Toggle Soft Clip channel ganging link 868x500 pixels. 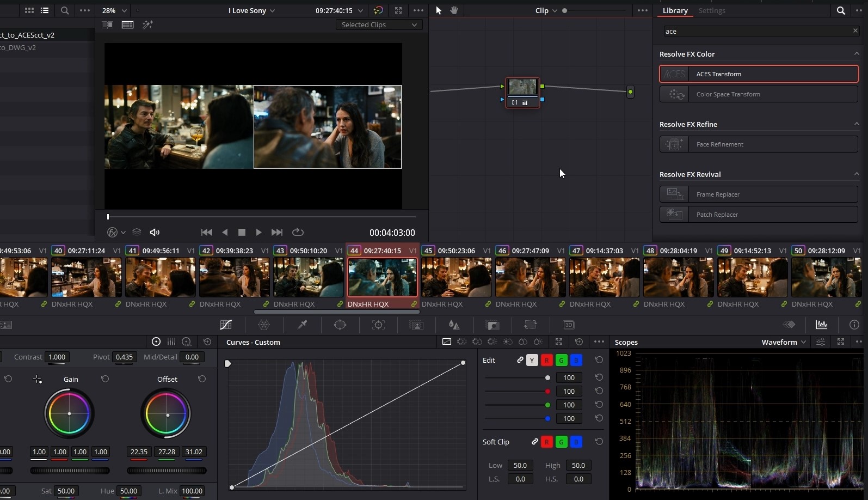535,442
